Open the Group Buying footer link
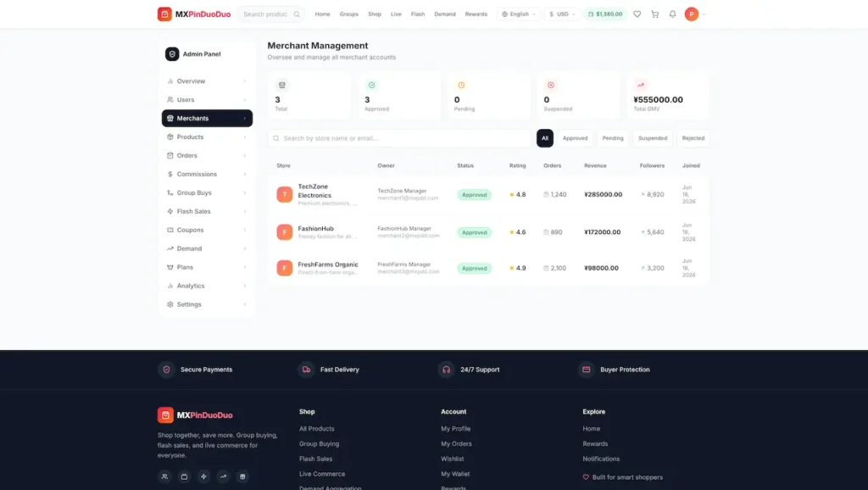Screen dimensions: 868x490 point(319,443)
